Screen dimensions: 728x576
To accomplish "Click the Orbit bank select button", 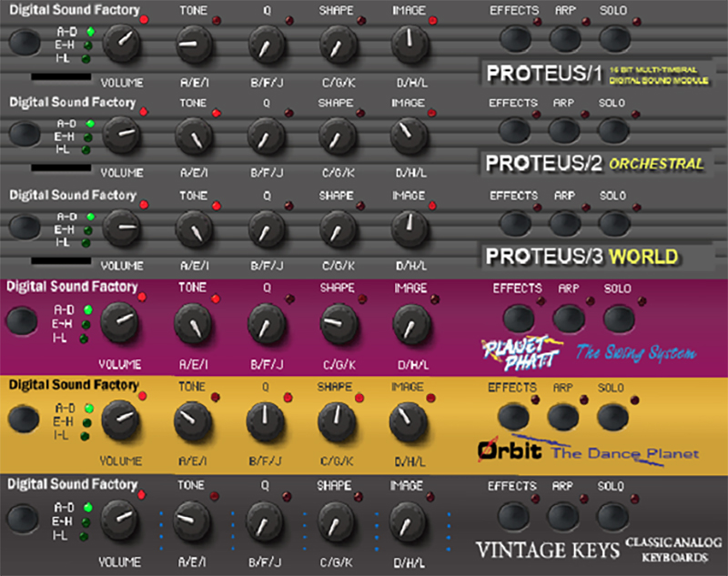I will (x=24, y=419).
